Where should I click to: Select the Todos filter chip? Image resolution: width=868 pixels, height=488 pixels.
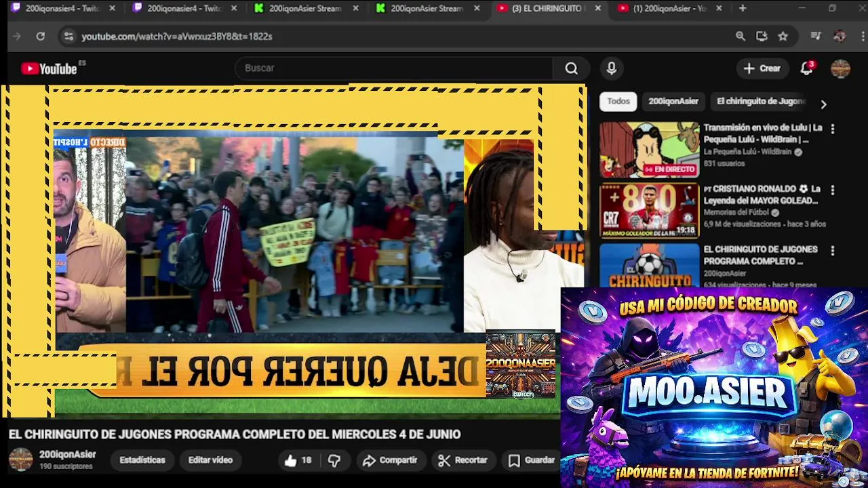[618, 102]
